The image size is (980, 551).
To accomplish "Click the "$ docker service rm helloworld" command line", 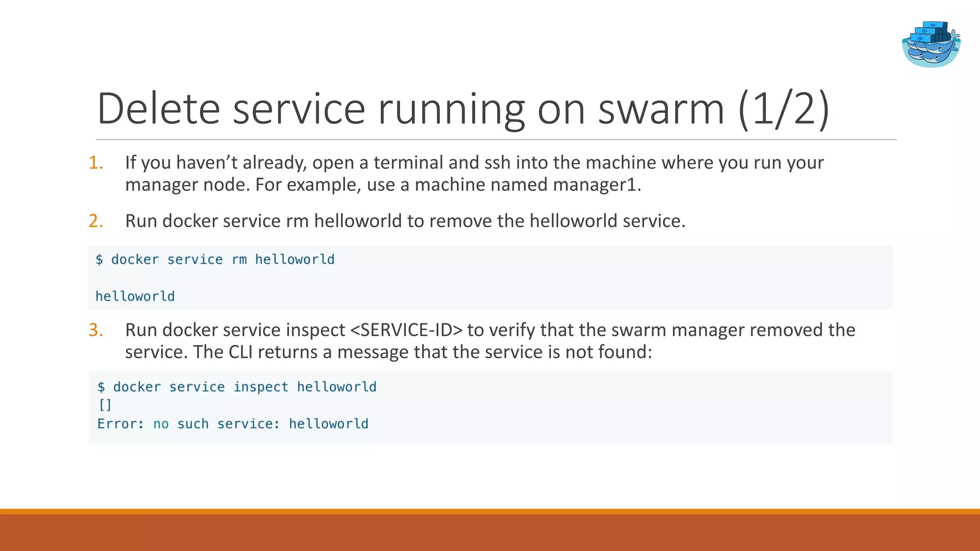I will coord(215,260).
